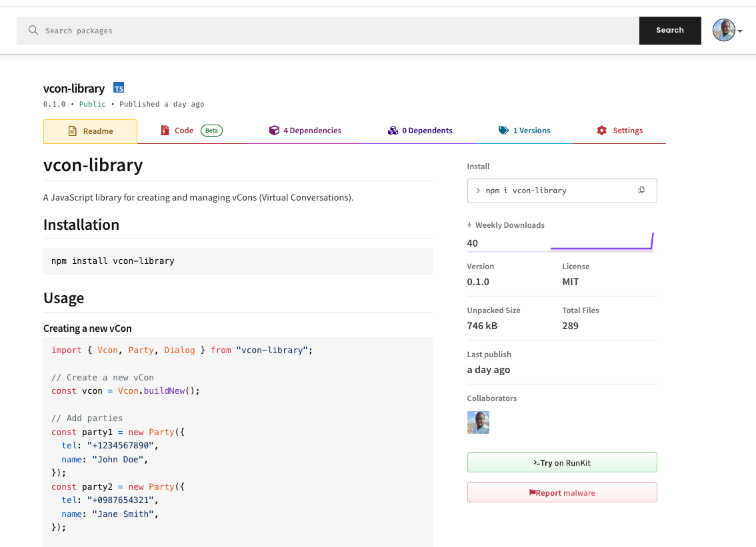Click the Weekly Downloads arrow icon
756x547 pixels.
pyautogui.click(x=469, y=225)
